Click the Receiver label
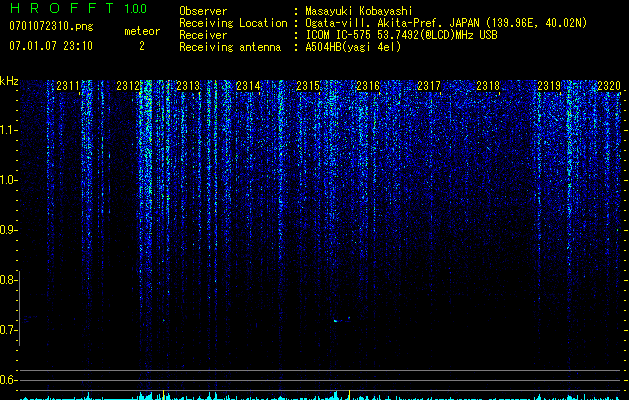629x400 pixels. point(203,35)
